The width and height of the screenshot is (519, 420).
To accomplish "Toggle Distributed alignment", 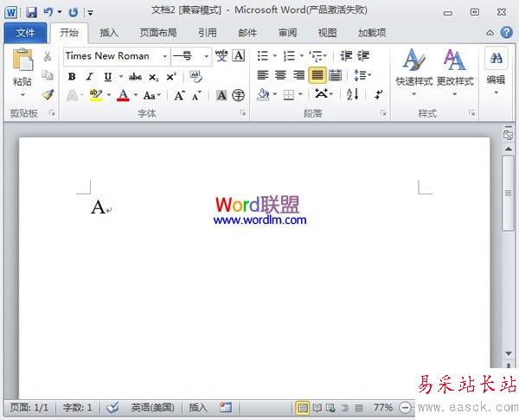I will click(x=336, y=75).
